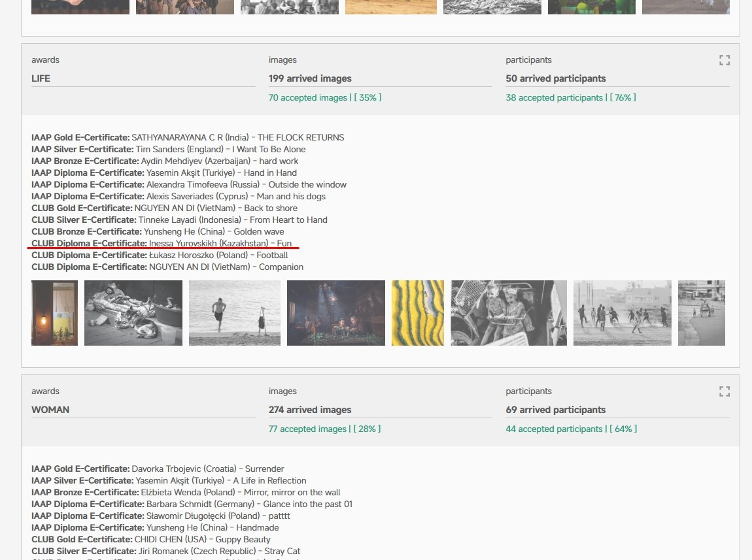Click the two girls on bicycle thumbnail
Image resolution: width=752 pixels, height=560 pixels.
[x=508, y=313]
